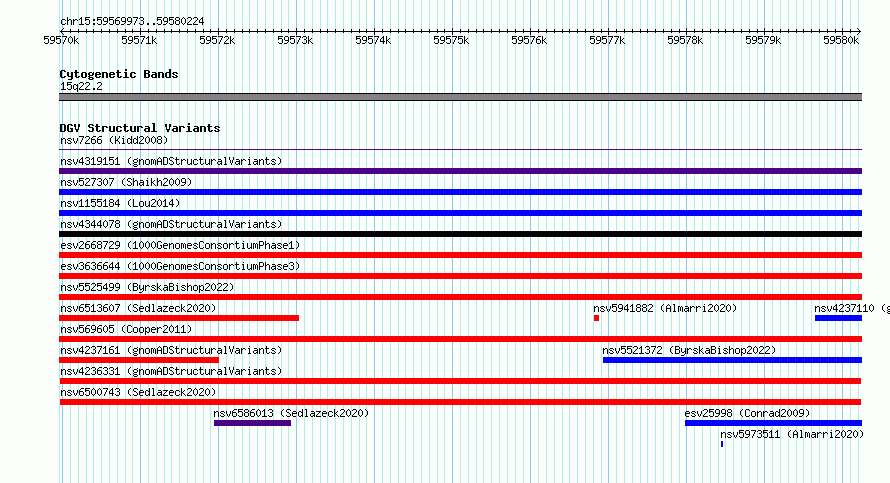Select the short red nsv4237161 bar

pyautogui.click(x=139, y=360)
